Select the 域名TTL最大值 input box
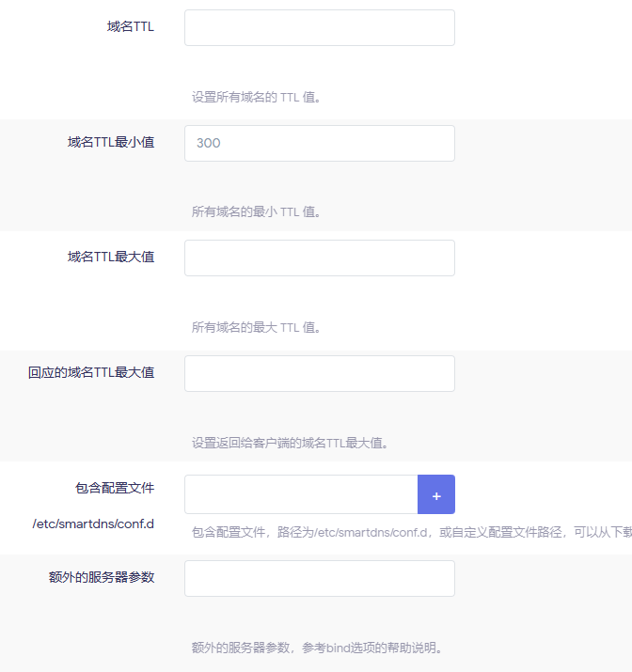The width and height of the screenshot is (632, 672). [320, 258]
